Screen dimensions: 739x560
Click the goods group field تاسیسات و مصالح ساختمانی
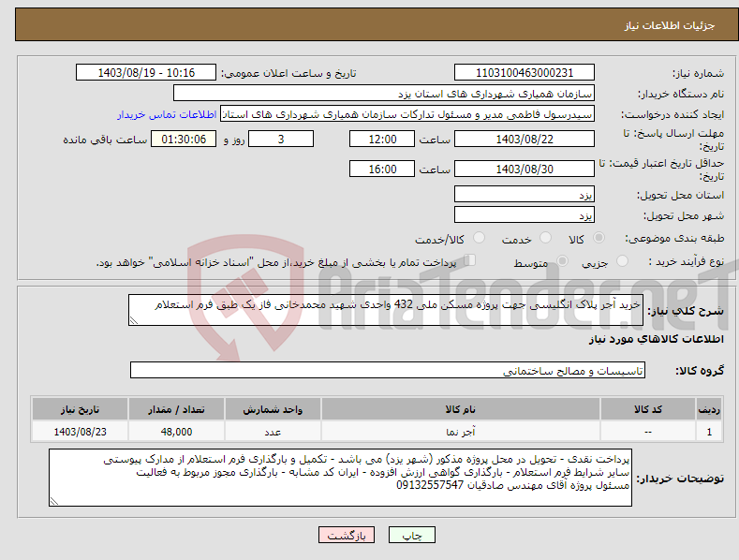pyautogui.click(x=388, y=371)
